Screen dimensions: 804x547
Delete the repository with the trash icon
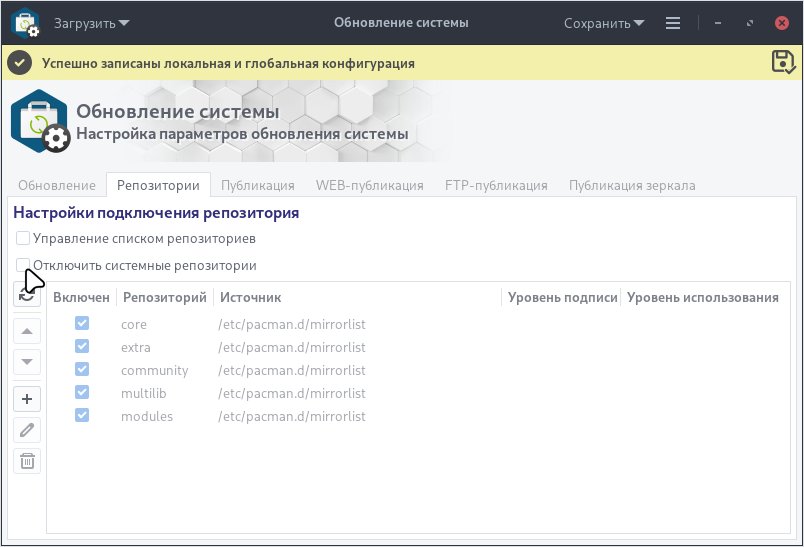[27, 461]
